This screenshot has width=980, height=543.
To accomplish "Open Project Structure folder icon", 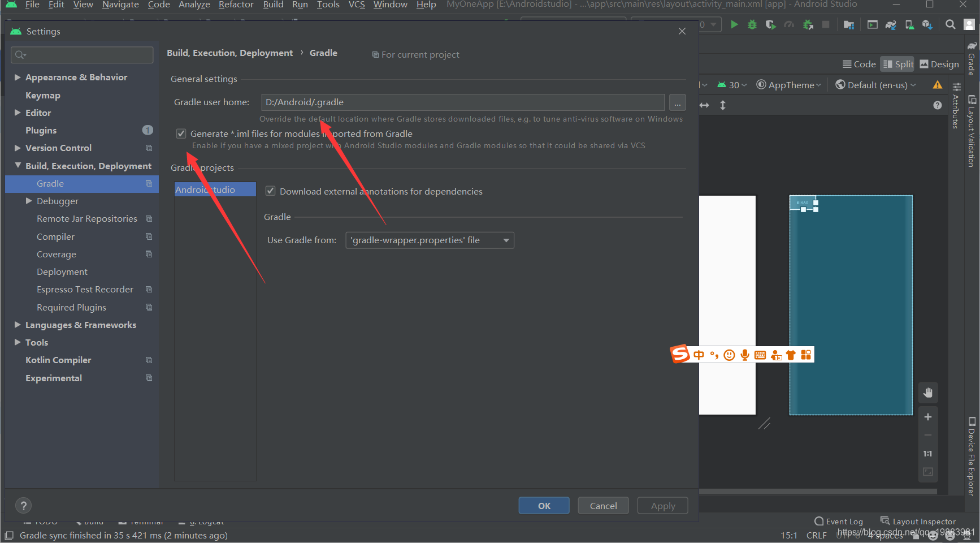I will click(849, 24).
